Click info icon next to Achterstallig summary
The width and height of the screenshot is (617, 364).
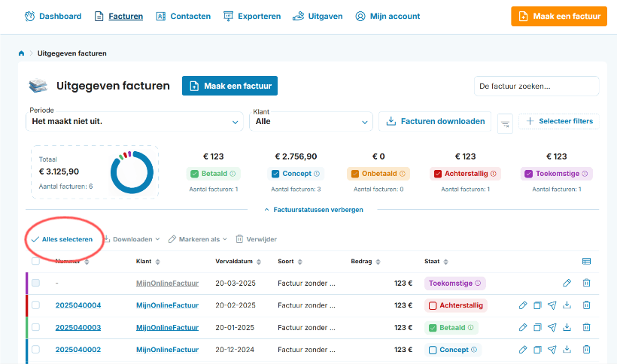[494, 174]
